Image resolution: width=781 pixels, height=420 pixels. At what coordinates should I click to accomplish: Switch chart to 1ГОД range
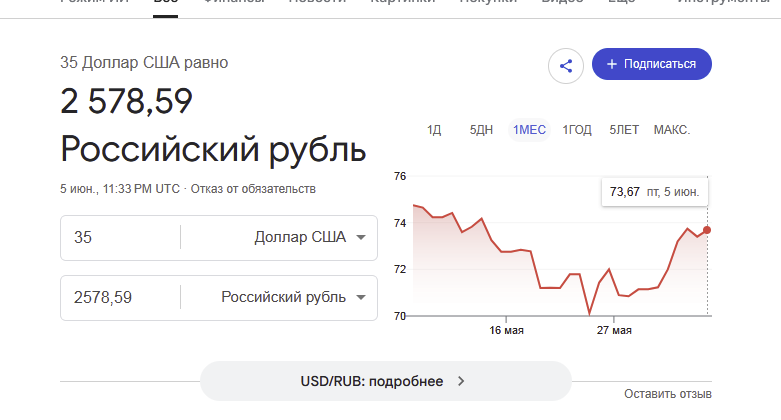[x=577, y=130]
